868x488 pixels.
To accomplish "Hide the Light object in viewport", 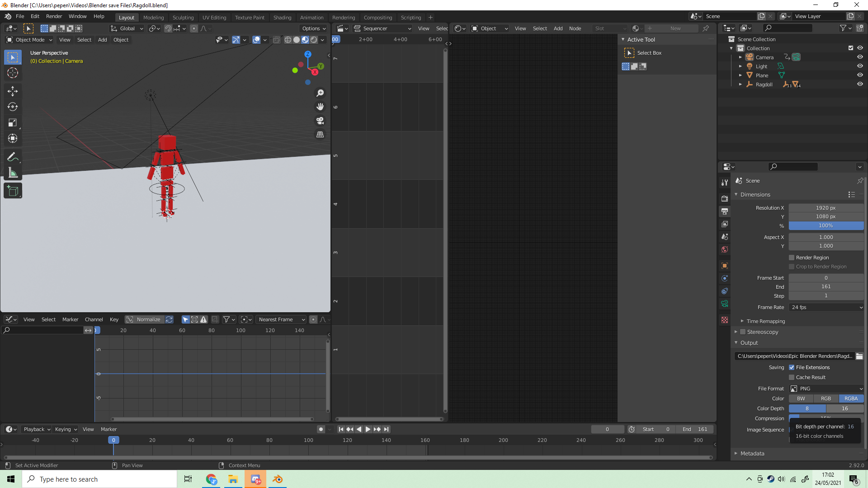I will (860, 66).
